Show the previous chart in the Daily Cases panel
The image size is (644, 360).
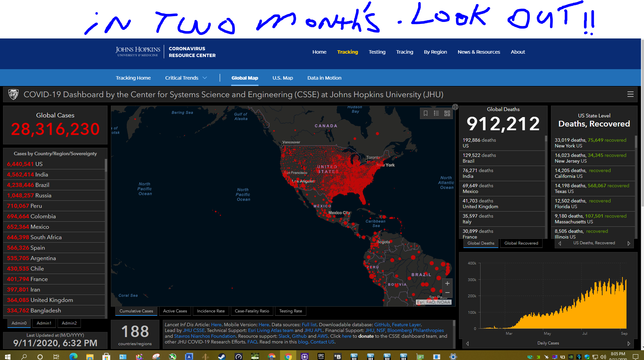tap(467, 343)
